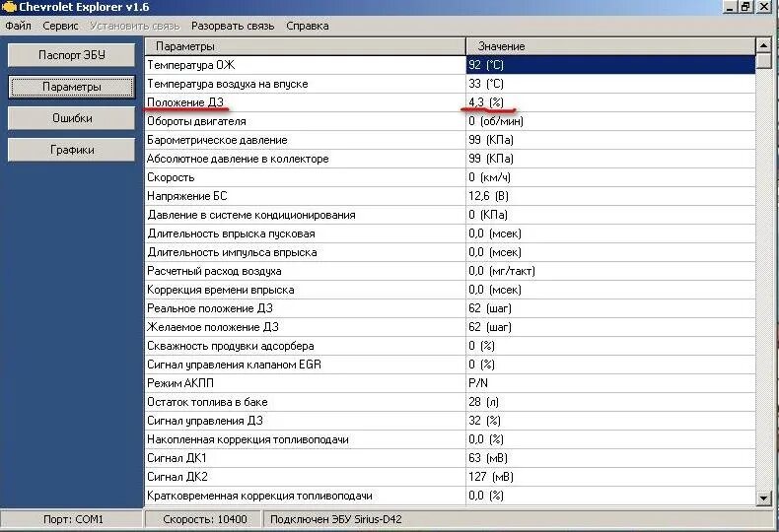Viewport: 779px width, 532px height.
Task: Click the 92 (°C) value cell
Action: tap(610, 65)
